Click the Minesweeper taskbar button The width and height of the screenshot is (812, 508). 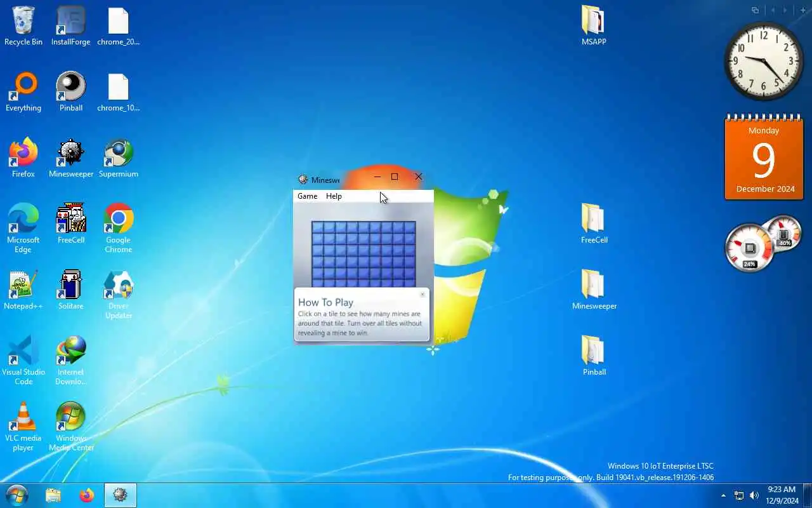121,495
